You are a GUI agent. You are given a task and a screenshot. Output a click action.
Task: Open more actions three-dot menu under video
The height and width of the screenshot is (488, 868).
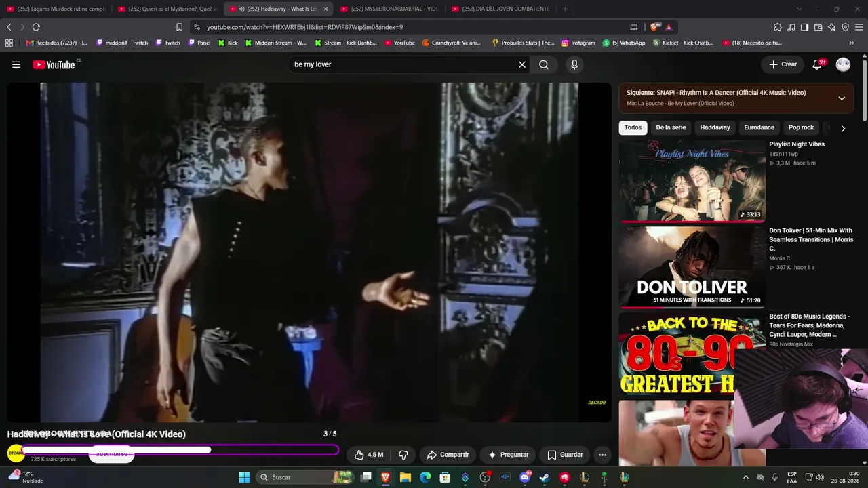[x=602, y=455]
